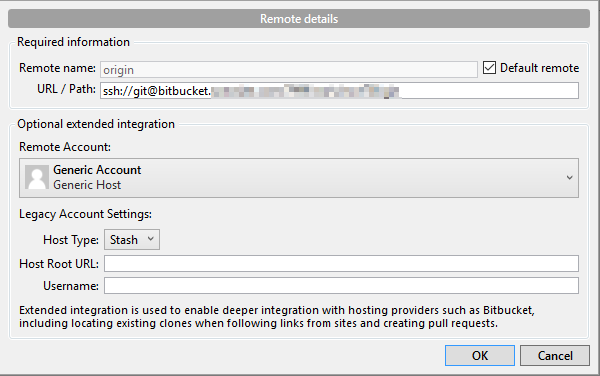The image size is (600, 376).
Task: Click the Host Root URL field
Action: coord(341,264)
